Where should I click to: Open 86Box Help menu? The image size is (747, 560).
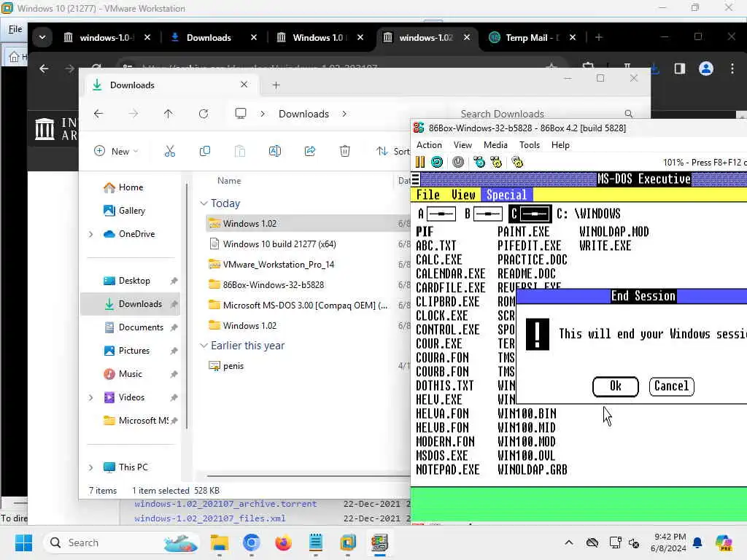tap(560, 145)
